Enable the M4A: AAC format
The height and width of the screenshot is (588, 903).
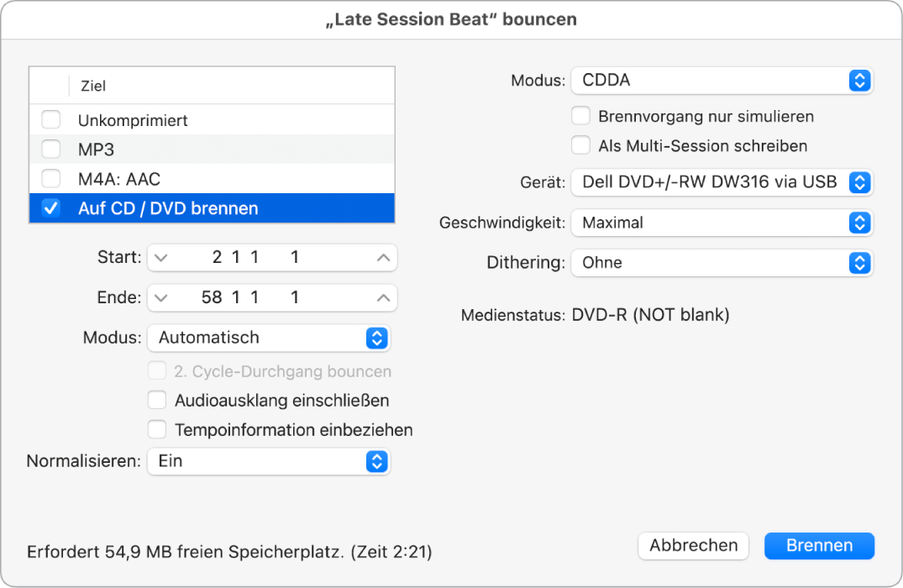(50, 178)
